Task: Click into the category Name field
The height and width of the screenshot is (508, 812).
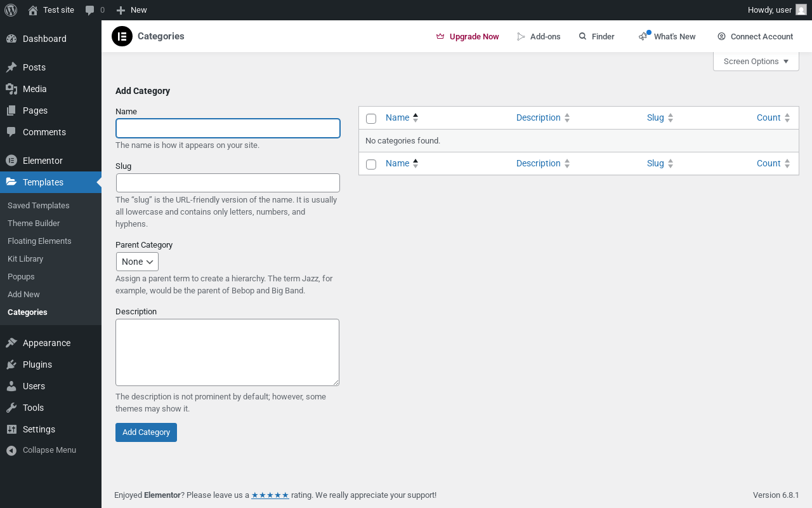Action: coord(228,128)
